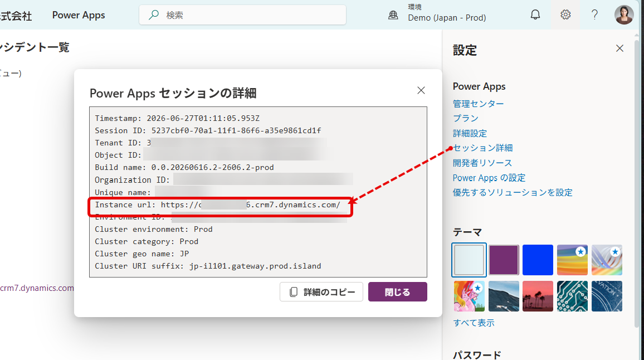This screenshot has height=360, width=644.
Task: Close the 設定 settings panel
Action: click(x=620, y=48)
